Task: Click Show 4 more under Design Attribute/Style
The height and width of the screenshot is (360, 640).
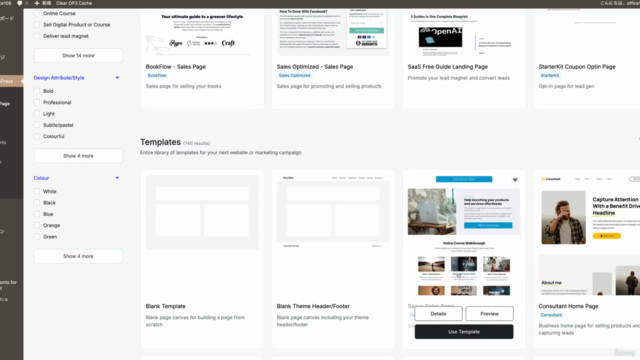Action: click(78, 156)
